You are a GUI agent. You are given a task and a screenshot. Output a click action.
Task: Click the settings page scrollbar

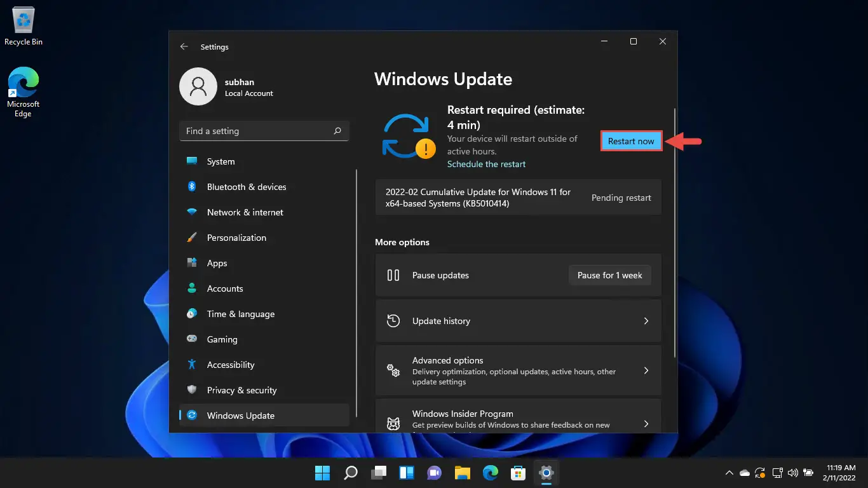[674, 234]
